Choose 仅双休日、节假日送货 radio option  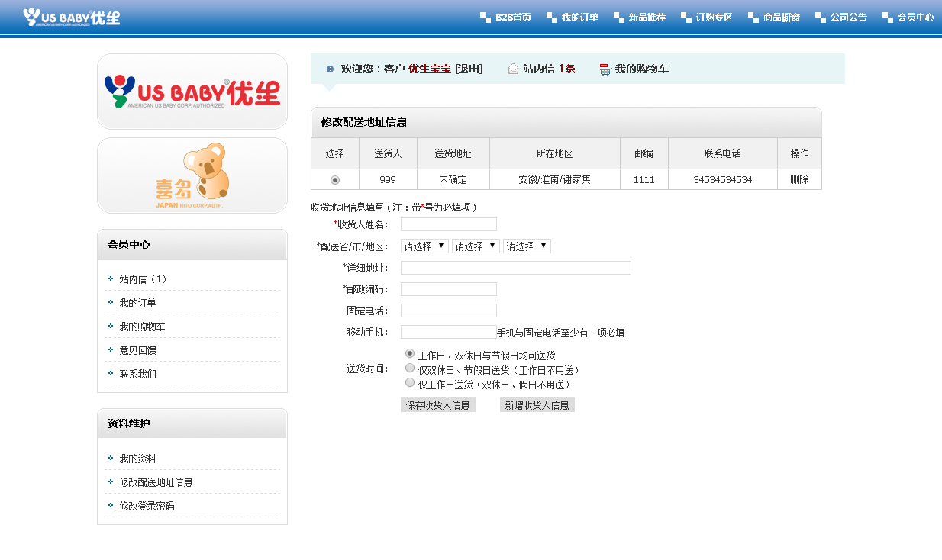[x=410, y=369]
